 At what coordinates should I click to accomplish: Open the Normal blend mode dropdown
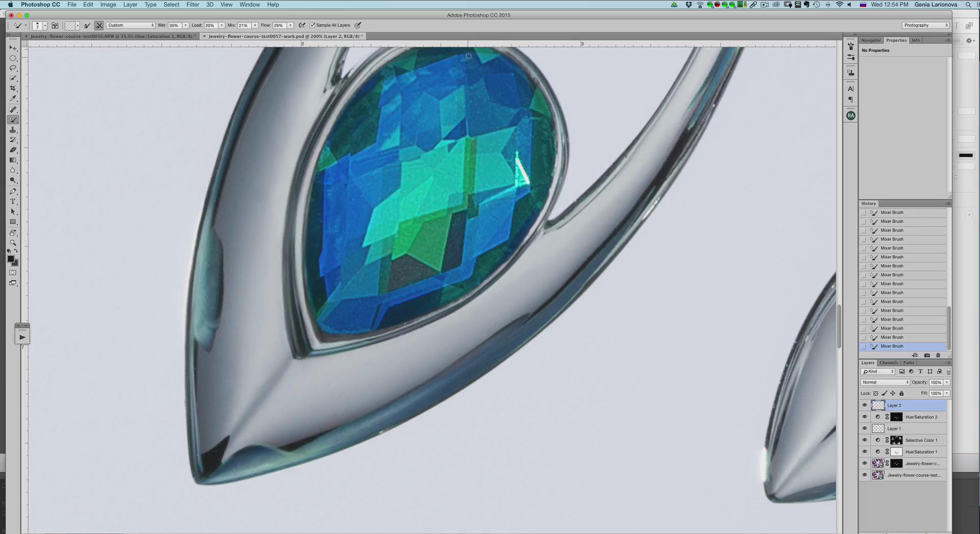tap(885, 383)
